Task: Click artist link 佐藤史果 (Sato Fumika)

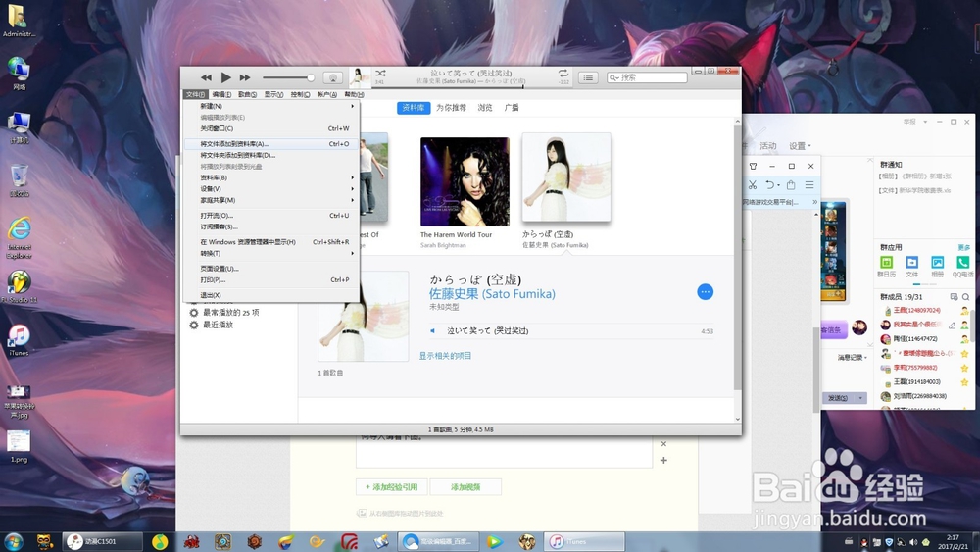Action: click(x=492, y=294)
